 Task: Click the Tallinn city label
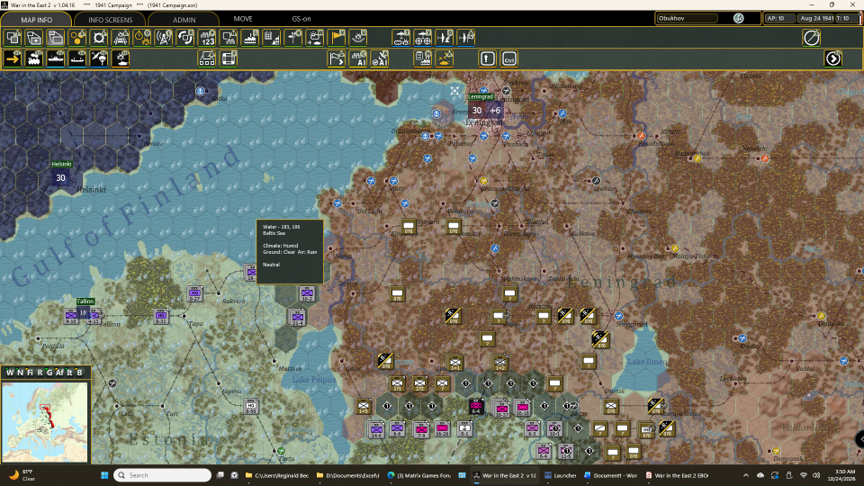tap(85, 301)
